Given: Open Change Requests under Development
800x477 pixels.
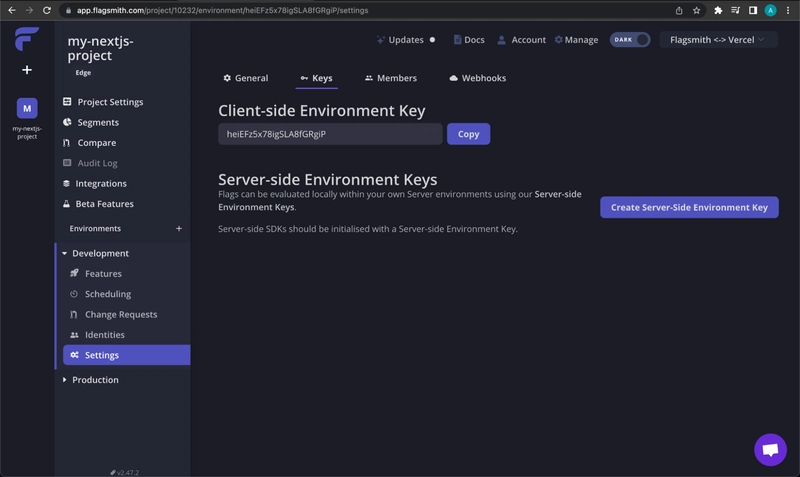Looking at the screenshot, I should coord(113,314).
